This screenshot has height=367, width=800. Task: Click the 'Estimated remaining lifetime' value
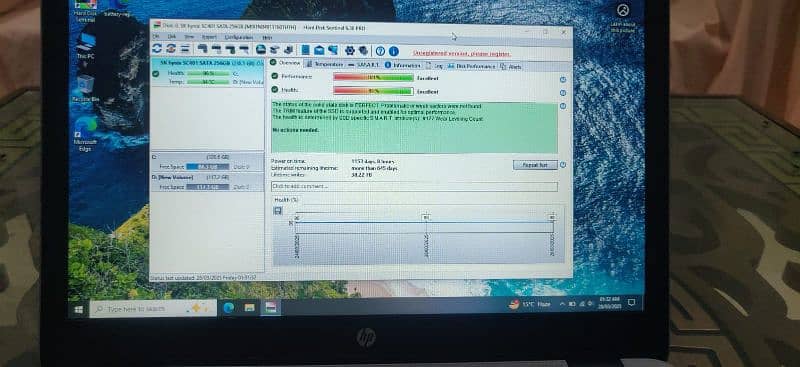(x=374, y=168)
